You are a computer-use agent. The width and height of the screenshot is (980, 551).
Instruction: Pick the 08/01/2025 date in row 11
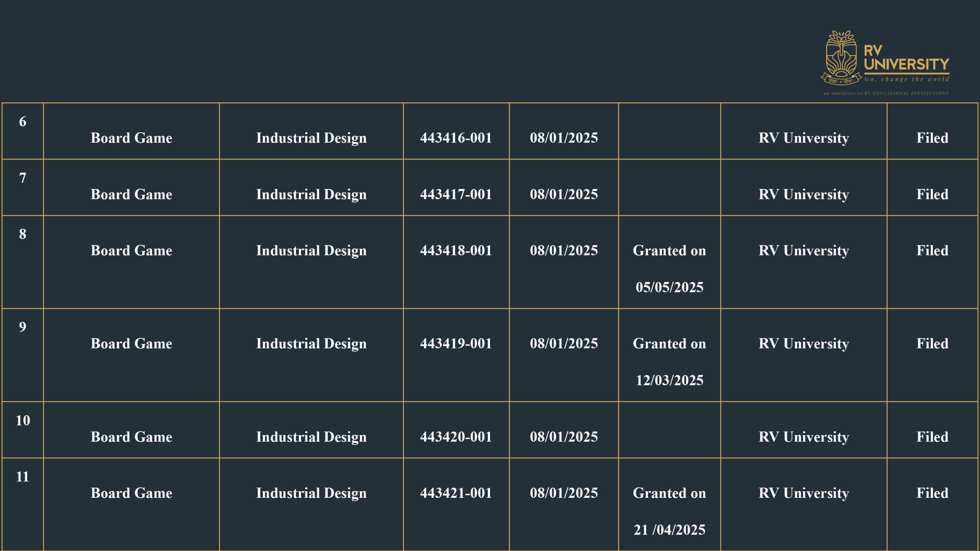(564, 493)
